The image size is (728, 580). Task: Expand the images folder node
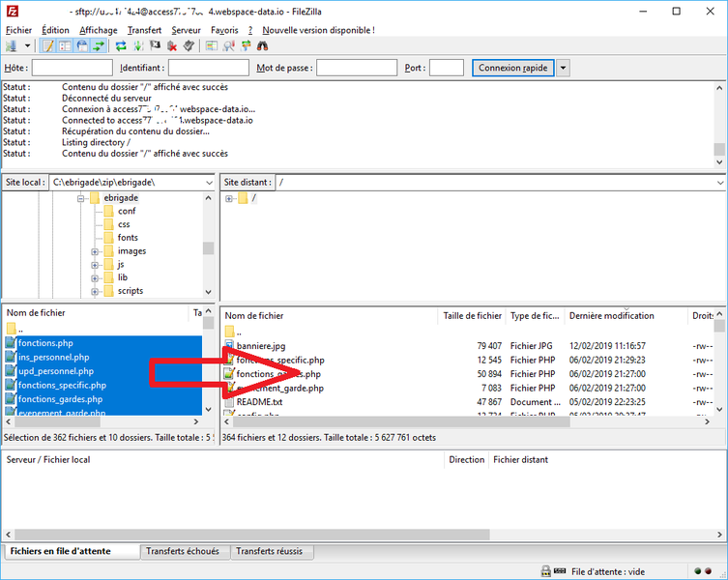tap(95, 251)
